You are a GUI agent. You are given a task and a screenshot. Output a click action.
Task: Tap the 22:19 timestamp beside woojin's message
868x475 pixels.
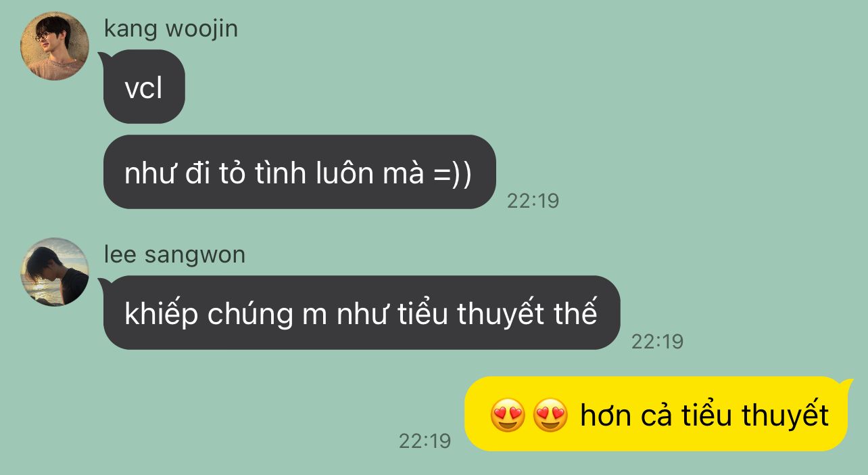533,201
